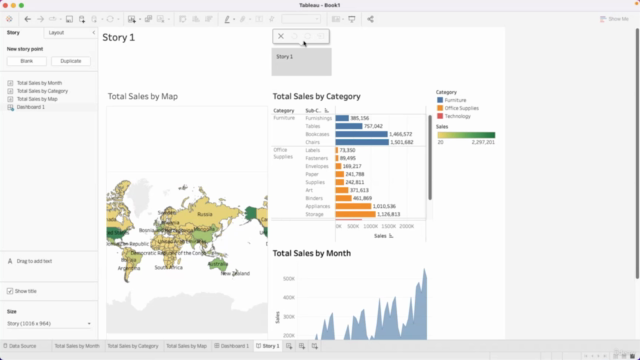The width and height of the screenshot is (640, 360).
Task: Click the Show mark labels icon
Action: 259,19
